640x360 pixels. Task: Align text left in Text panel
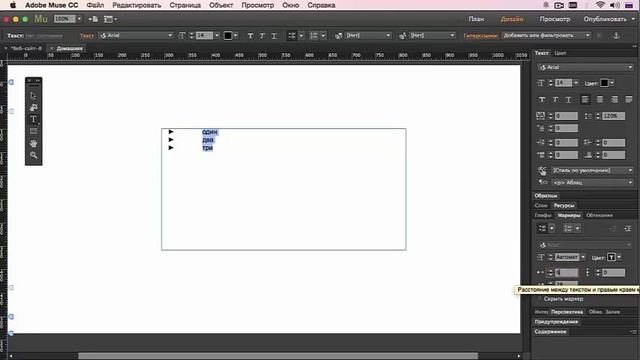[x=585, y=100]
